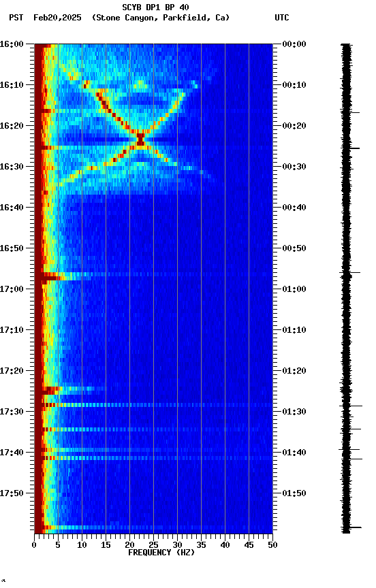Click the '17:30' PST time label
Image resolution: width=376 pixels, height=588 pixels.
pyautogui.click(x=12, y=412)
